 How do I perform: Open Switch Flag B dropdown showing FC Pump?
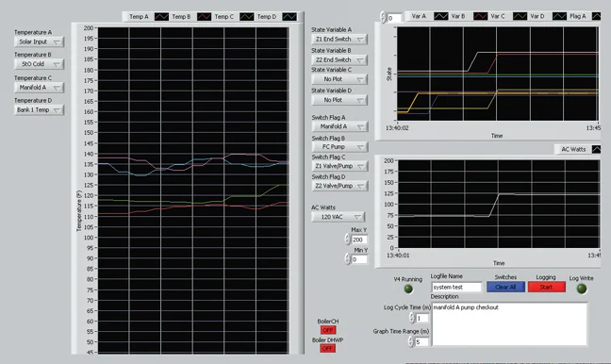point(339,147)
